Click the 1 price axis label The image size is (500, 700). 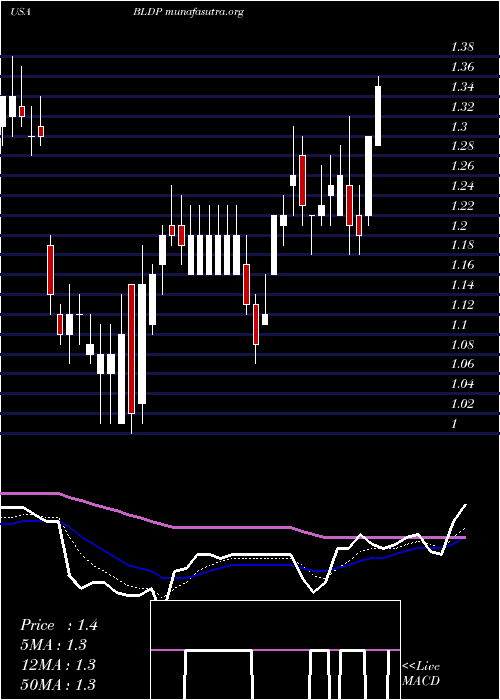(454, 423)
